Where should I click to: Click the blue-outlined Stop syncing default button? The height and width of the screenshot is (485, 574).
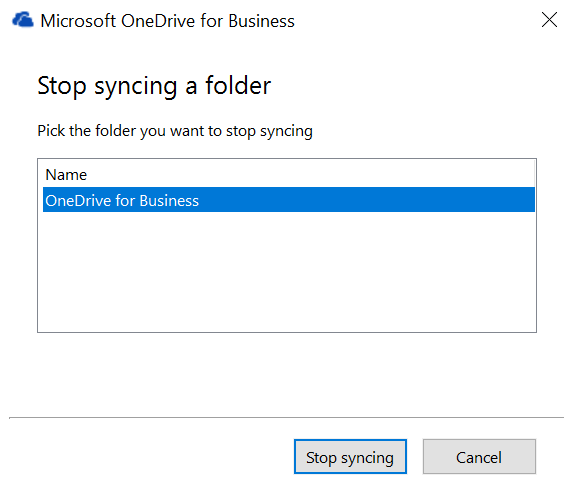pyautogui.click(x=350, y=456)
